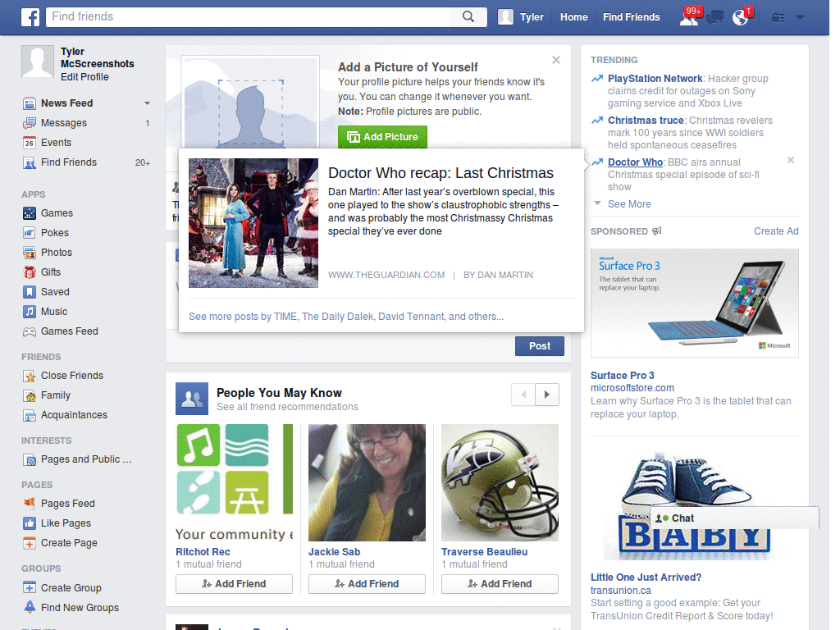Open the Surface Pro 3 ad image
This screenshot has height=630, width=840.
694,303
